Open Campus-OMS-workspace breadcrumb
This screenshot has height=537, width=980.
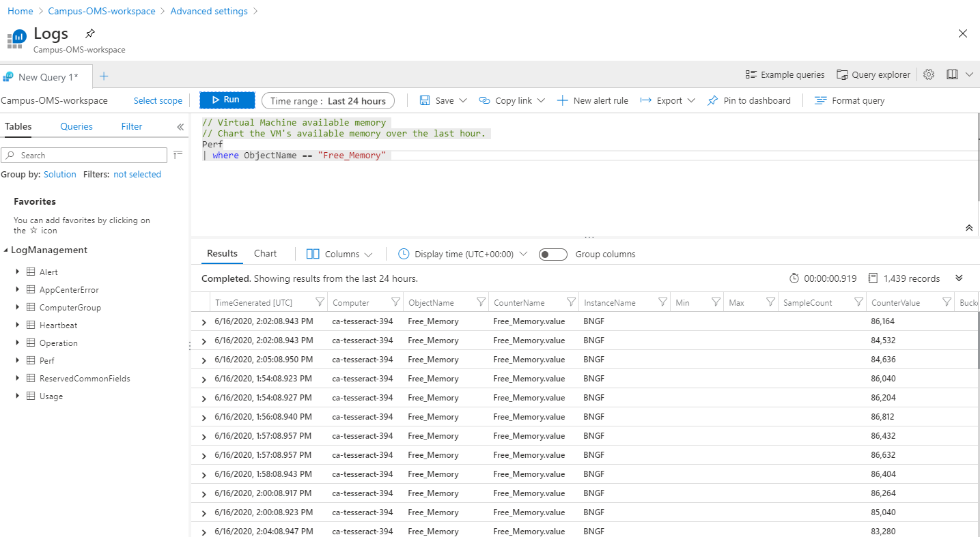[x=102, y=11]
